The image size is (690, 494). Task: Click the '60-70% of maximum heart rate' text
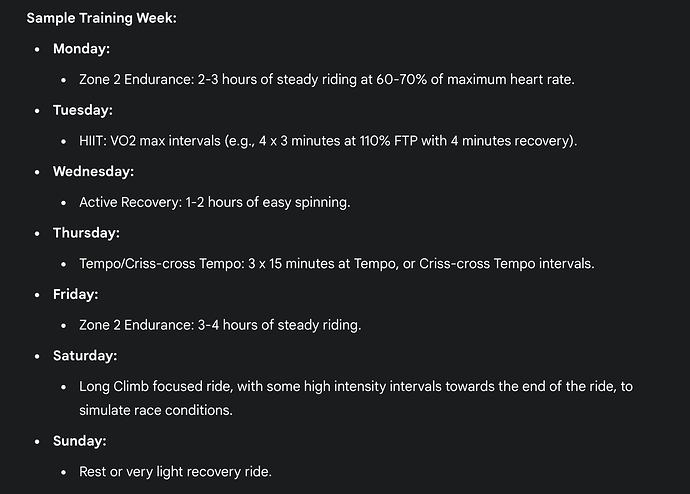(x=474, y=80)
